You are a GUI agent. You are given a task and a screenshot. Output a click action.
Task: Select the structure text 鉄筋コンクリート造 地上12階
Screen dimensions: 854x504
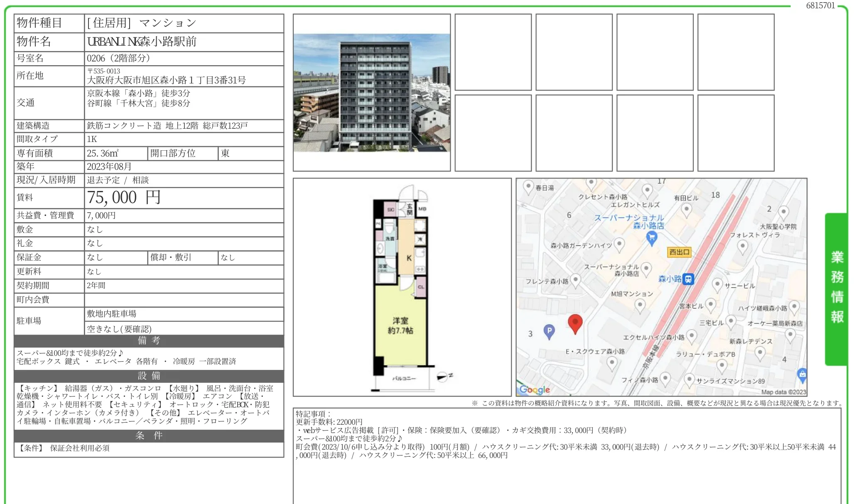point(142,125)
